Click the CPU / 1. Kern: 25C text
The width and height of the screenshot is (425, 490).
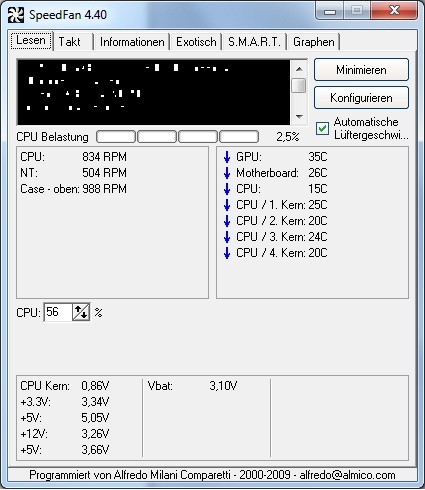pos(282,205)
